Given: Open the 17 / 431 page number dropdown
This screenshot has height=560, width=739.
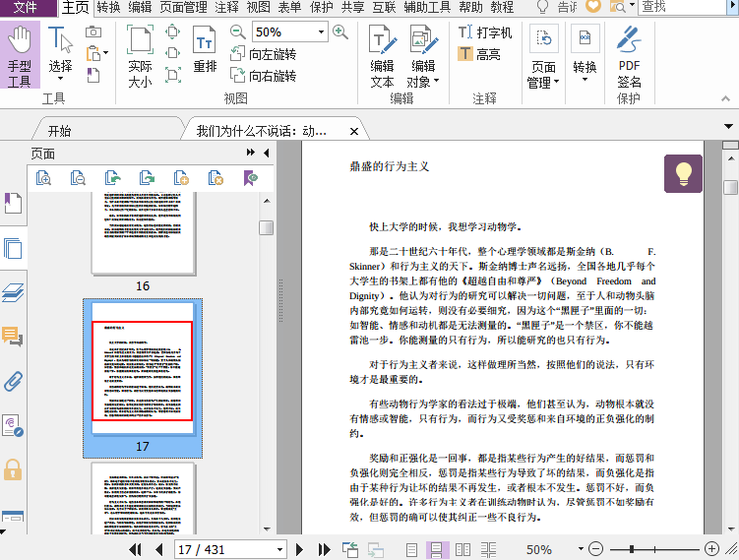Looking at the screenshot, I should [x=279, y=549].
